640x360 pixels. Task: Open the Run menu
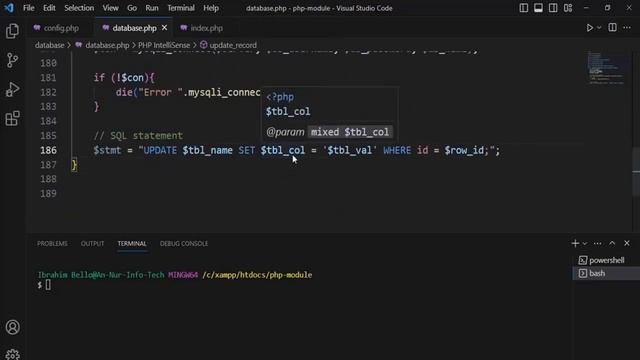click(x=152, y=8)
